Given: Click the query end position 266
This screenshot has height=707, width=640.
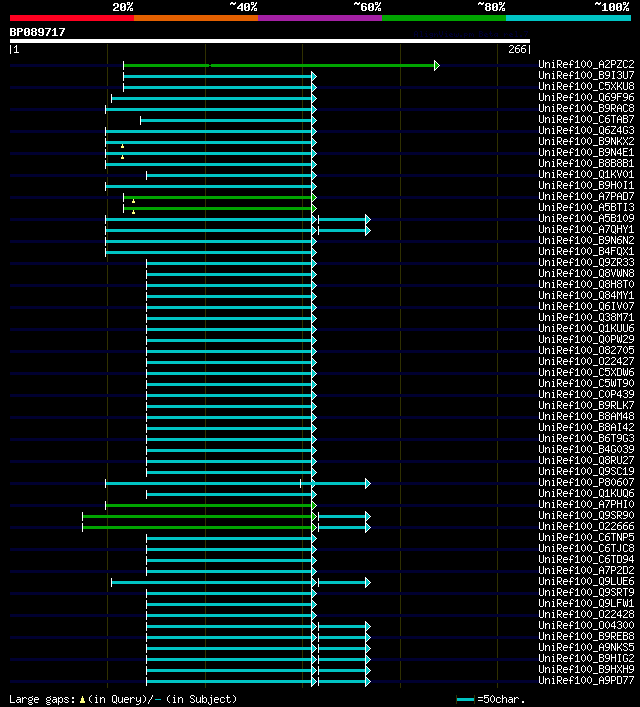Looking at the screenshot, I should point(517,49).
